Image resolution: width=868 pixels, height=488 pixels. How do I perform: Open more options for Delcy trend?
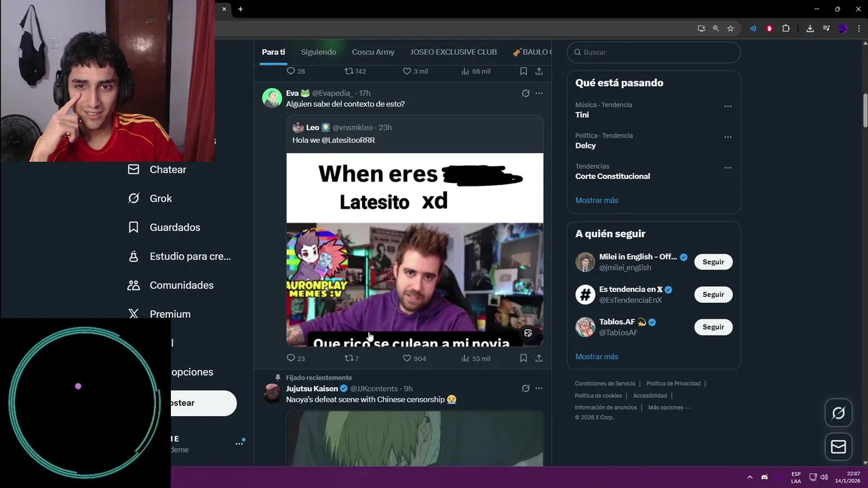728,137
